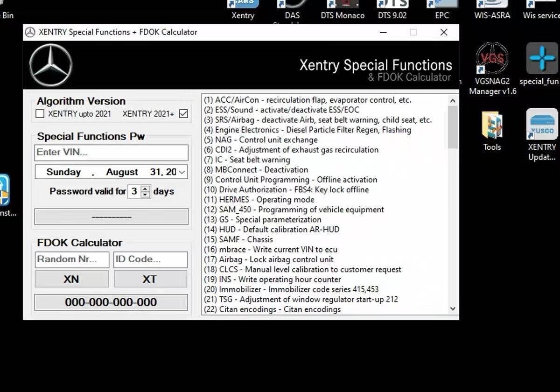The height and width of the screenshot is (392, 560).
Task: Open VGSNAG2 Manager v1.6 icon
Action: point(492,69)
